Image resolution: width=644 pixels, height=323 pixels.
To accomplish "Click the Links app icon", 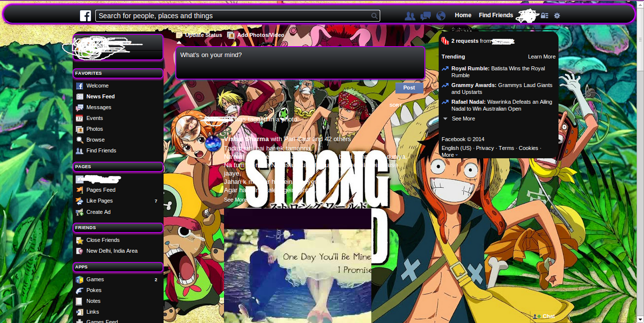I will 80,312.
